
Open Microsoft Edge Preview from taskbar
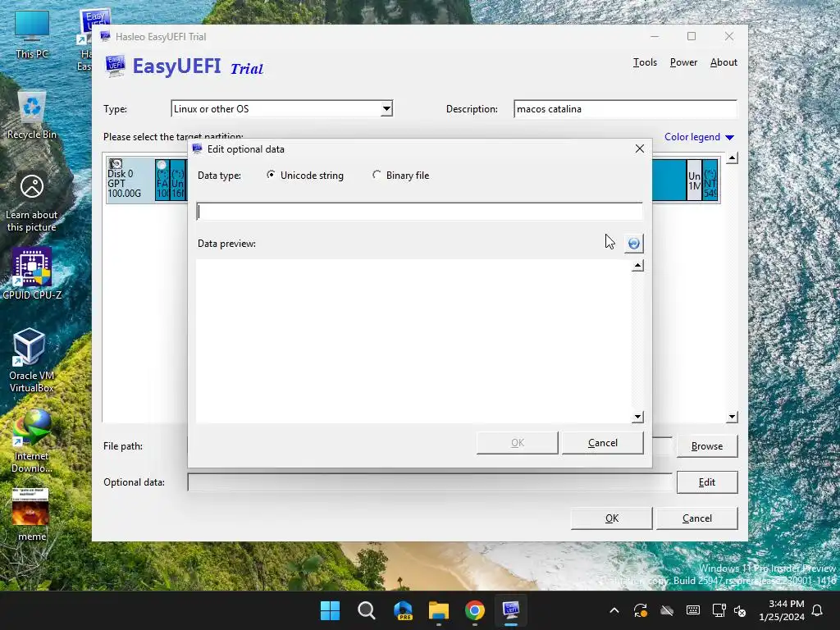(x=403, y=610)
